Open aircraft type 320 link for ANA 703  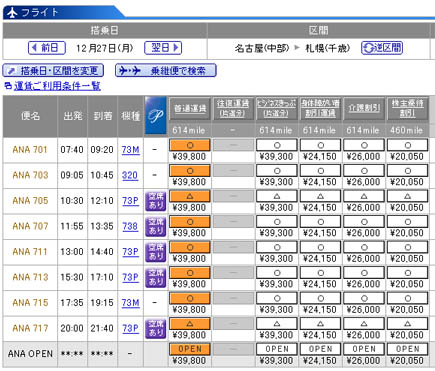(x=130, y=175)
